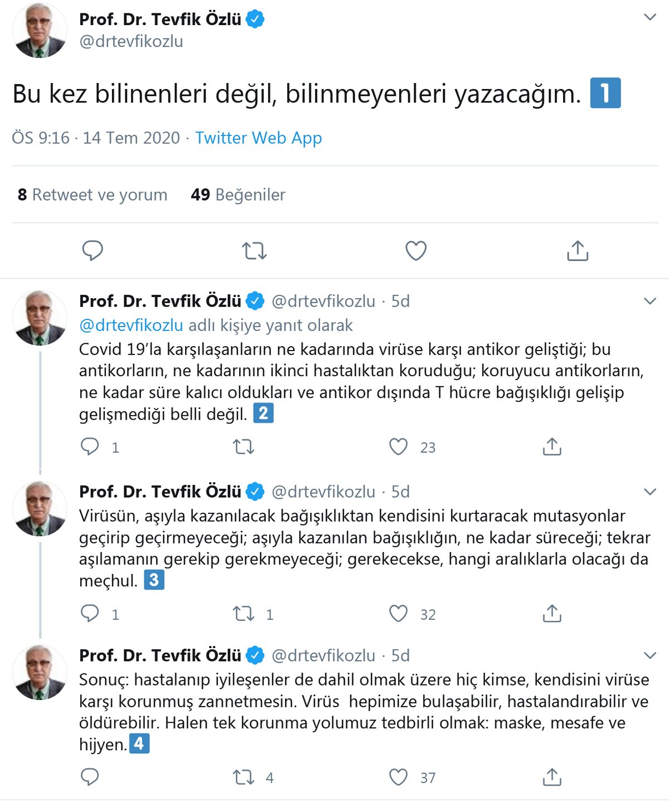Retweet the tweet numbered 3
This screenshot has width=669, height=812.
(244, 614)
